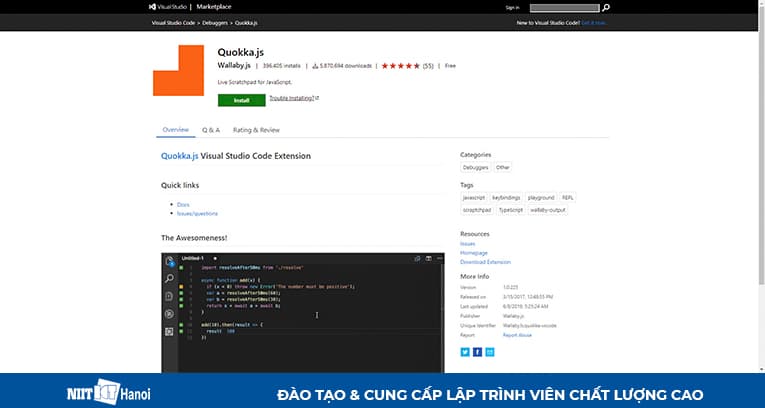
Task: Click the yellow coverage marker on line 4
Action: coord(181,286)
